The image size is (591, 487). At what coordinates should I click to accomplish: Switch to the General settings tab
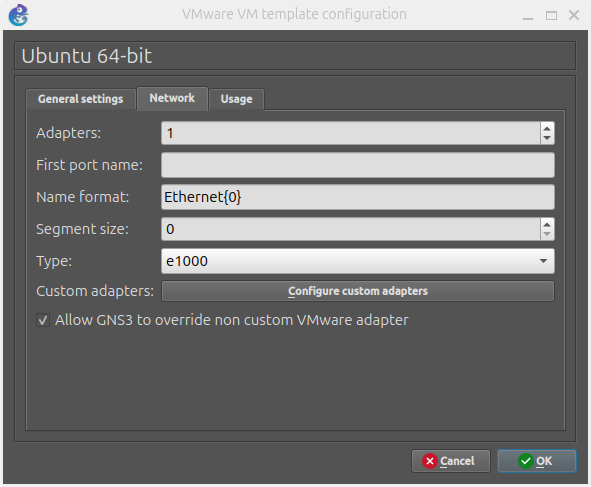pos(80,99)
